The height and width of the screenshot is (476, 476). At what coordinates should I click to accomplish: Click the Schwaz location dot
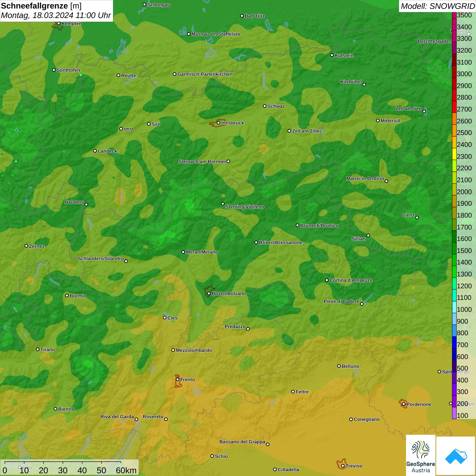pyautogui.click(x=265, y=106)
